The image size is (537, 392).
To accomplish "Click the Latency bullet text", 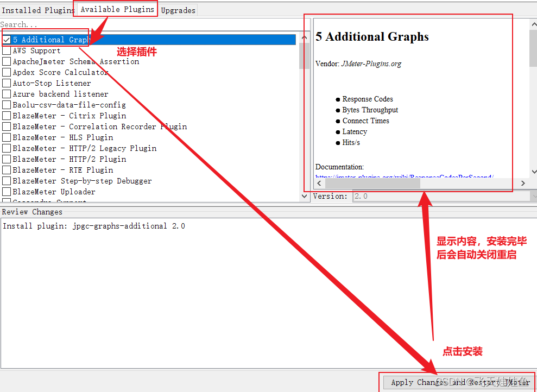I will [x=355, y=132].
